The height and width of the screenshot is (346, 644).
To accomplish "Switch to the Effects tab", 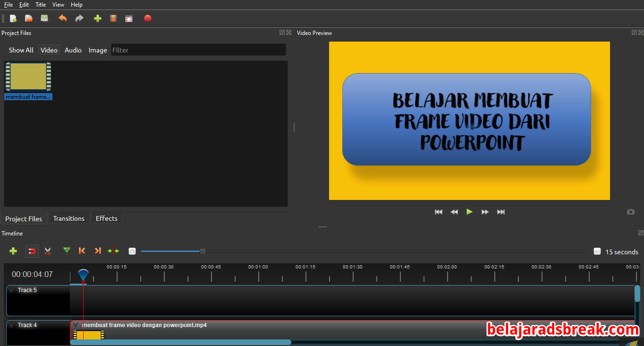I will [x=107, y=218].
